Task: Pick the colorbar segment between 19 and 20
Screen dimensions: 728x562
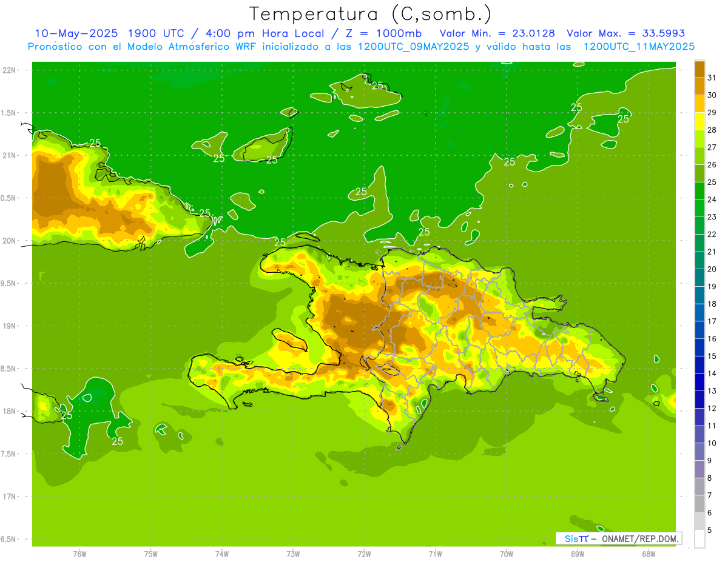Action: click(x=699, y=278)
